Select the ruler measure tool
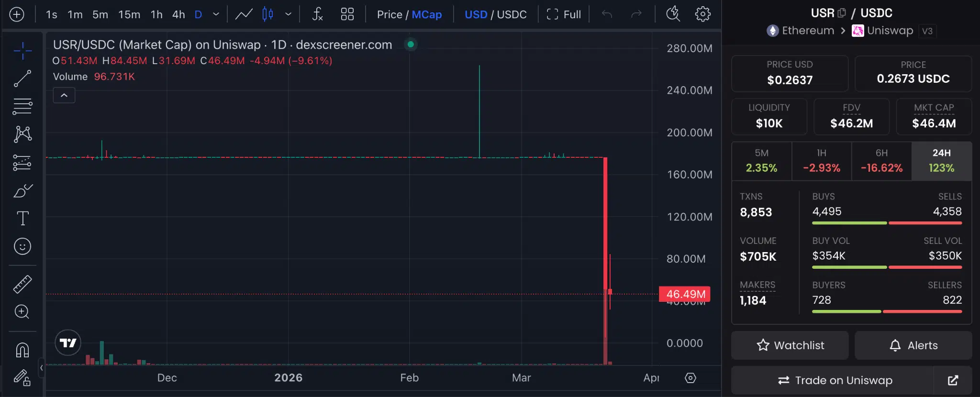Image resolution: width=980 pixels, height=397 pixels. pyautogui.click(x=22, y=283)
